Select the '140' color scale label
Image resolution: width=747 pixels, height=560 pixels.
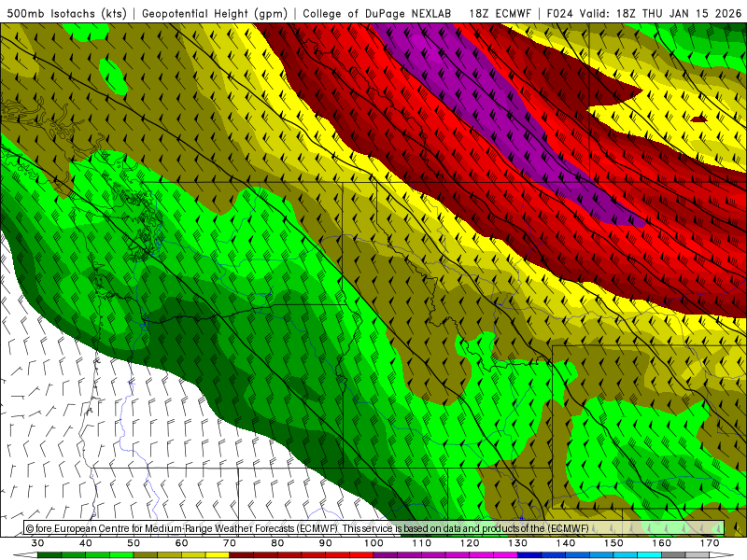click(x=566, y=543)
